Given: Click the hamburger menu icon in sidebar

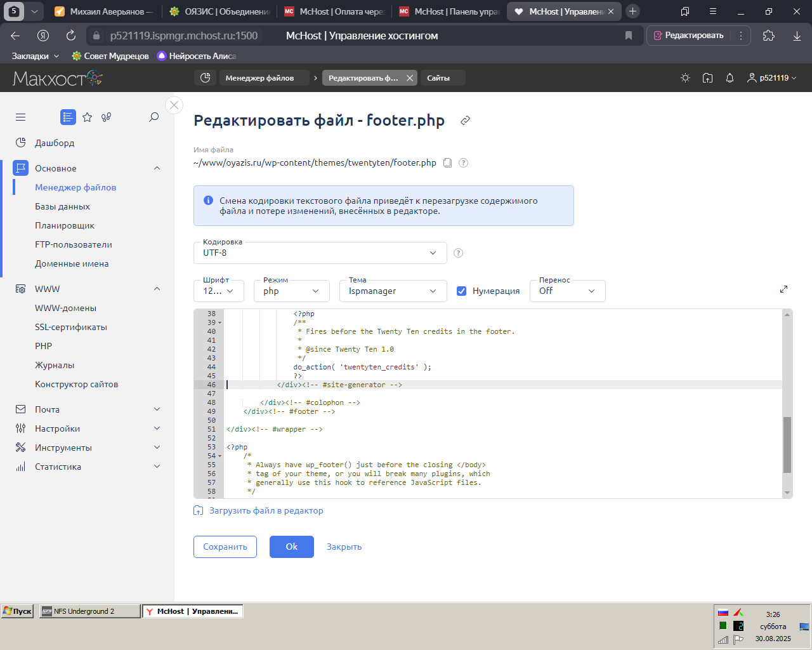Looking at the screenshot, I should click(21, 117).
